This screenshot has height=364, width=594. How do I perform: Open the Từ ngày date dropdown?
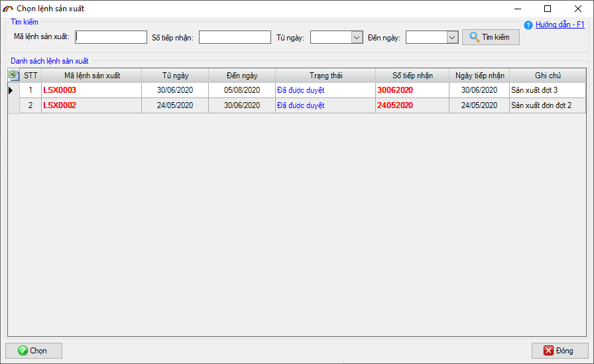pyautogui.click(x=357, y=38)
